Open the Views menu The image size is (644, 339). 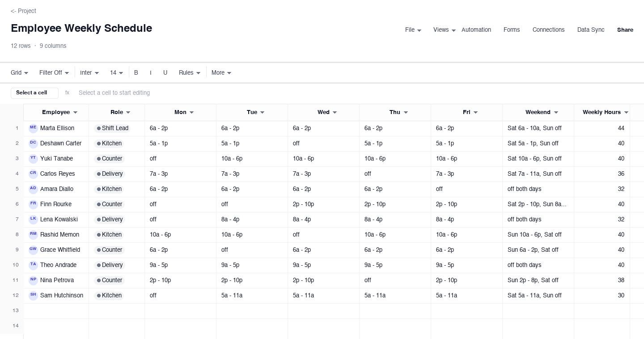(x=445, y=30)
